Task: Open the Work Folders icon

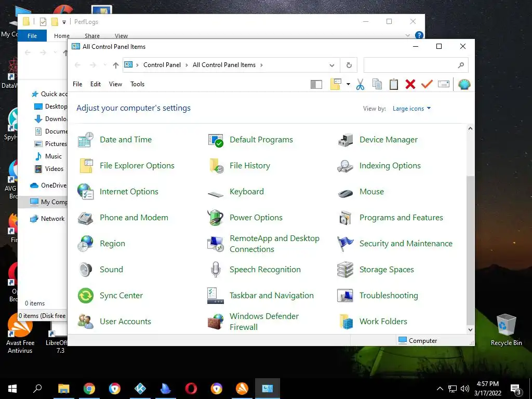Action: click(x=345, y=322)
